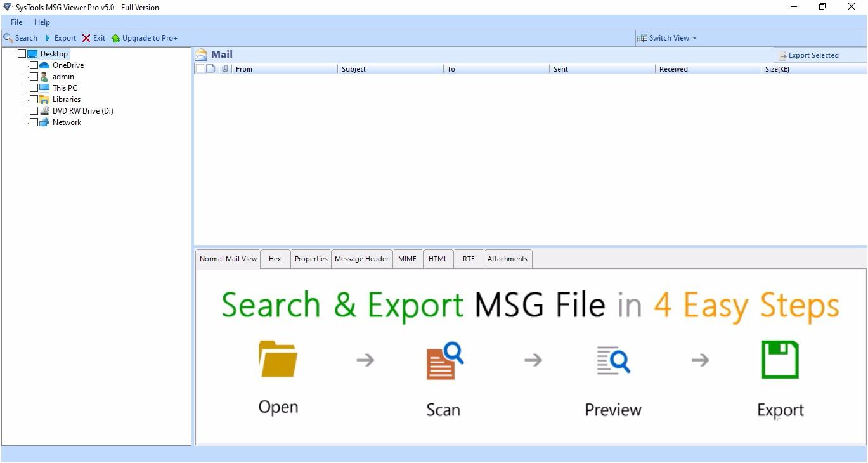Image resolution: width=868 pixels, height=463 pixels.
Task: Select the DVD RW Drive (D:) node
Action: point(83,111)
